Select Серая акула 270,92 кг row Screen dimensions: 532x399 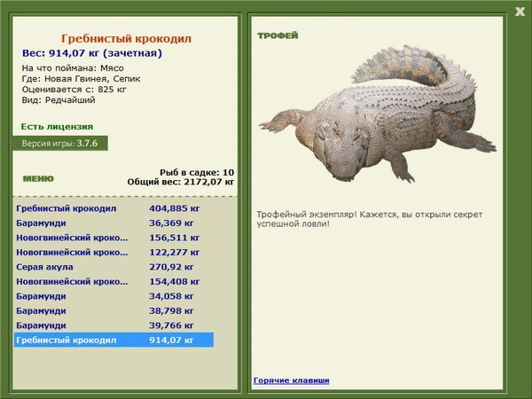pos(113,267)
